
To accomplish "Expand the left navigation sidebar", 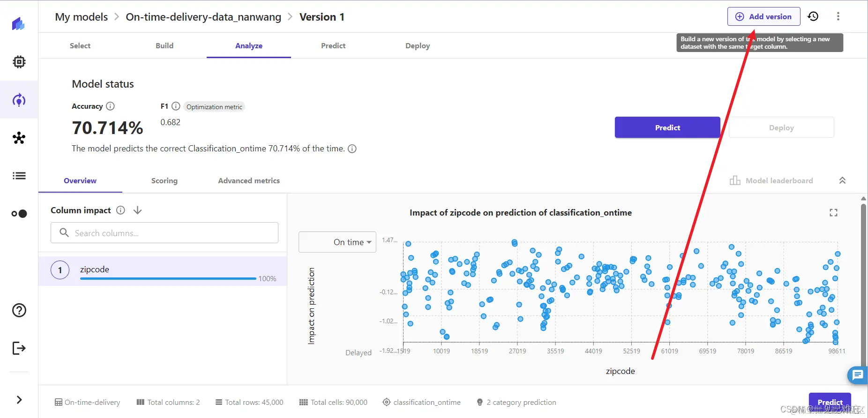I will click(x=19, y=400).
